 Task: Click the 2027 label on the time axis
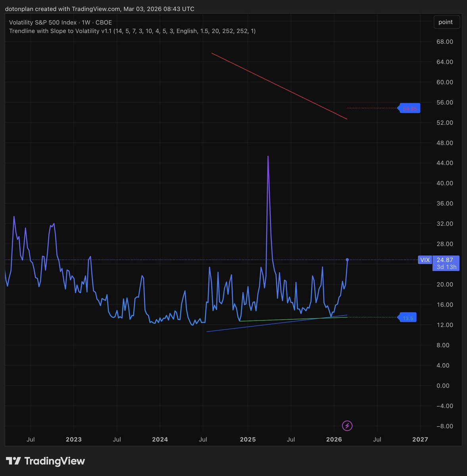coord(420,440)
